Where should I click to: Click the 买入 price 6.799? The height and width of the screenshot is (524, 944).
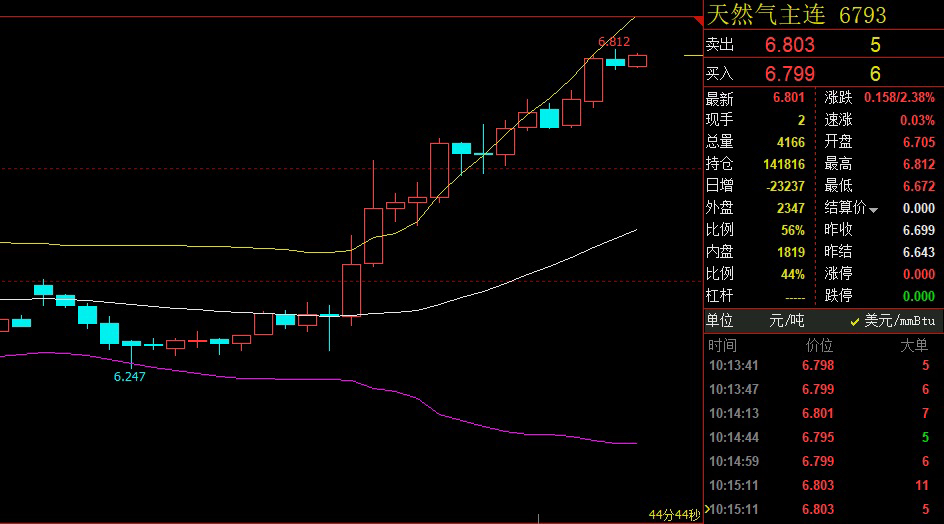click(x=789, y=73)
